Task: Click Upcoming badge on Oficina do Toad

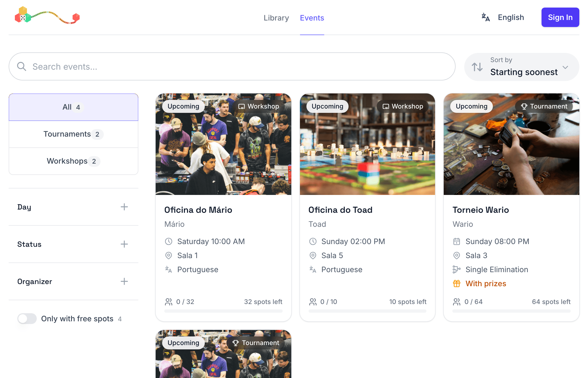Action: point(328,106)
